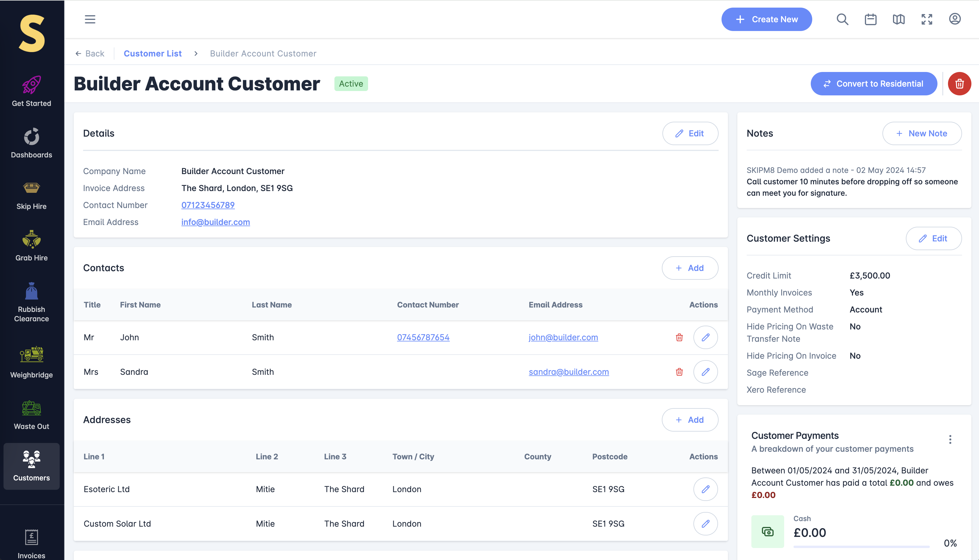Image resolution: width=979 pixels, height=560 pixels.
Task: Click the 'Sage Reference' label
Action: click(x=777, y=373)
